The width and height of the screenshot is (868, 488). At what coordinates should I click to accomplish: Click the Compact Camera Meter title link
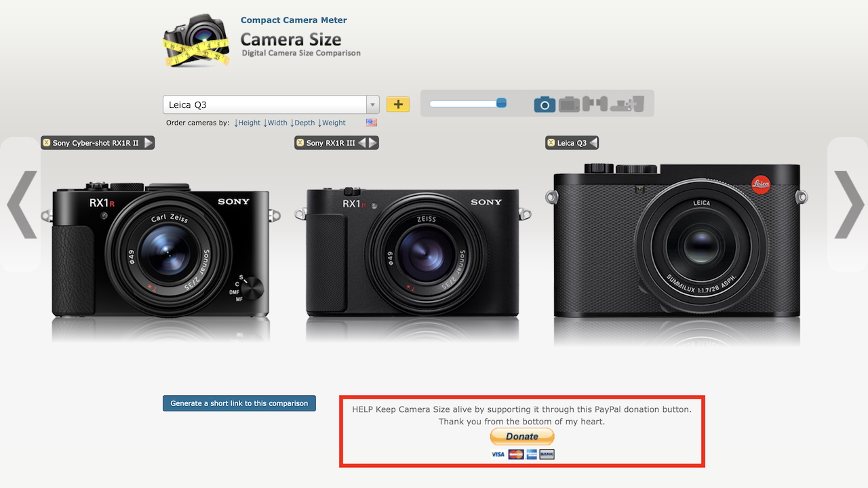(x=294, y=20)
